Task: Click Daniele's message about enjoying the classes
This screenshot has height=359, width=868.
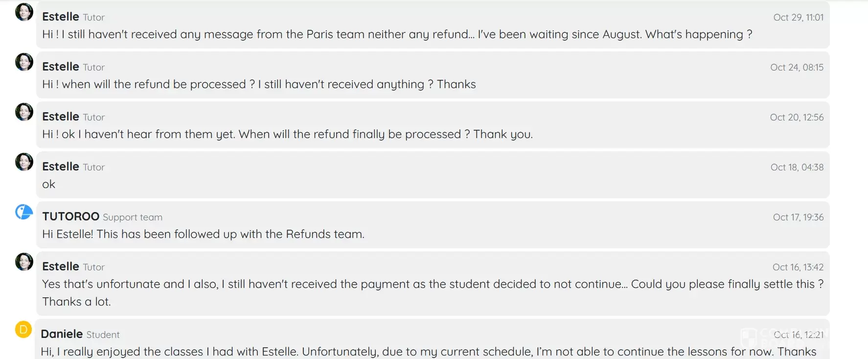Action: click(x=428, y=352)
